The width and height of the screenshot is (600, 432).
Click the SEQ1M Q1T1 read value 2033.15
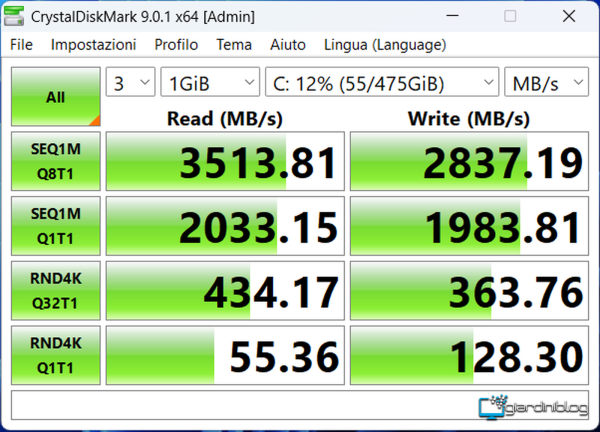(225, 226)
